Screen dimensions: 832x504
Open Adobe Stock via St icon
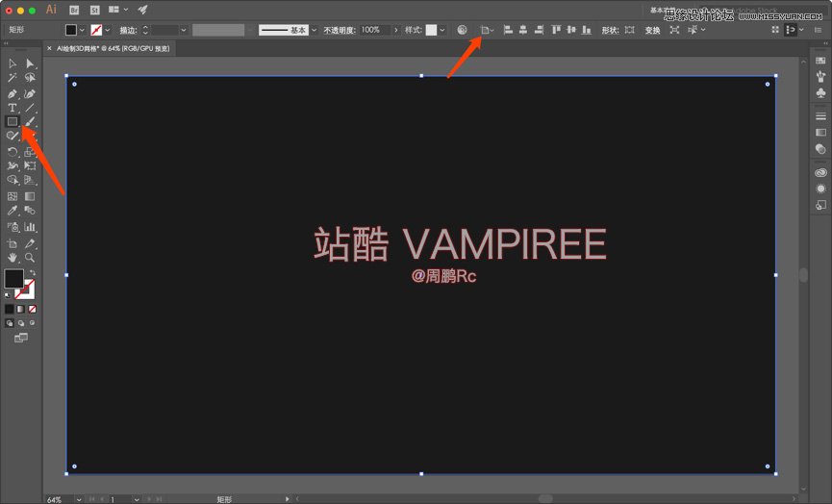click(x=94, y=10)
